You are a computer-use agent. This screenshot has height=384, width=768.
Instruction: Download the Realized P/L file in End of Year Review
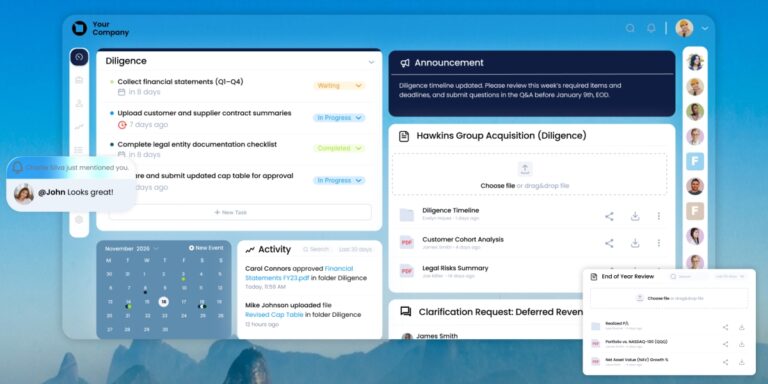pyautogui.click(x=742, y=327)
